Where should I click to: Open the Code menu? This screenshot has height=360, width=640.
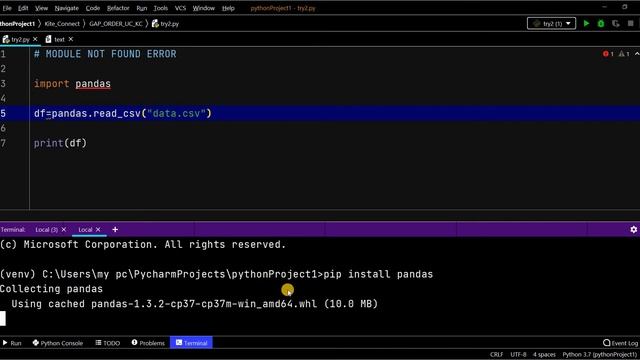pyautogui.click(x=93, y=8)
